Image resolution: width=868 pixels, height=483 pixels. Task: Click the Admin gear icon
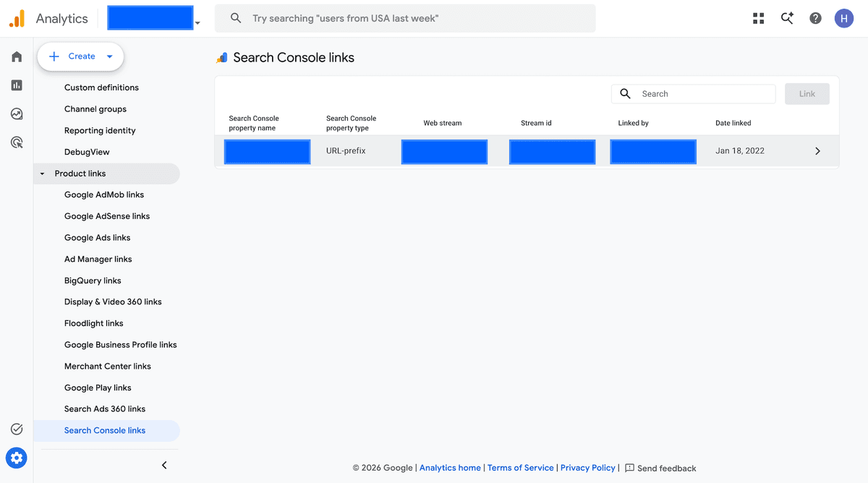click(x=17, y=458)
